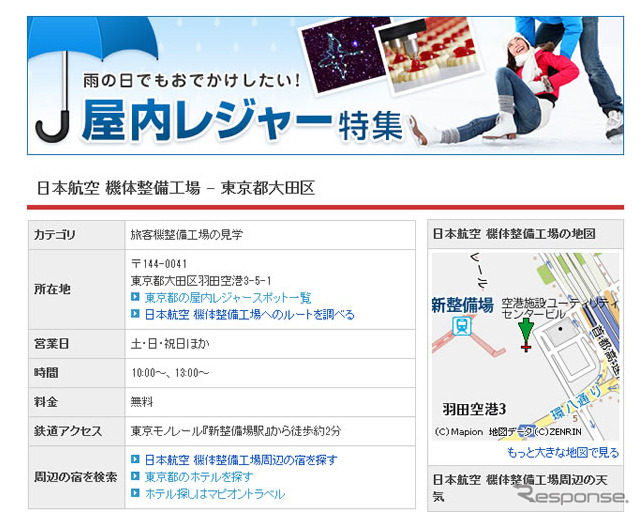Viewport: 640px width, 516px height.
Task: Select the hours text 10:00〜、13:00〜
Action: coord(170,373)
